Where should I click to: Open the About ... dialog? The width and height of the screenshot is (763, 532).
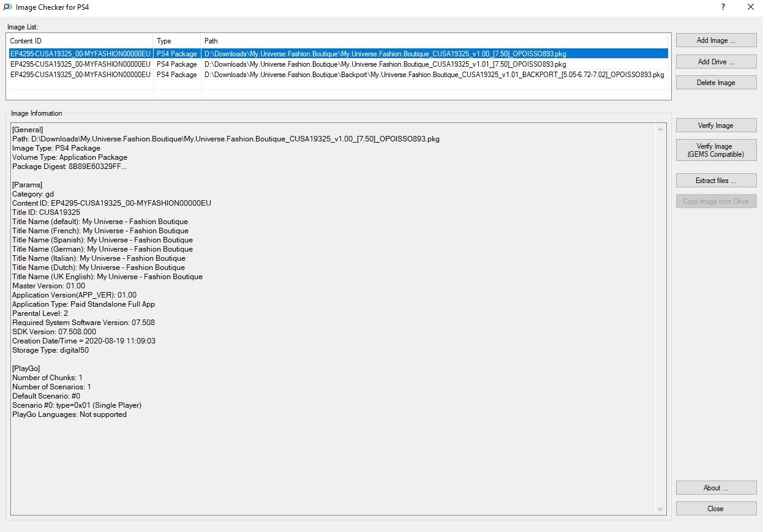[716, 488]
